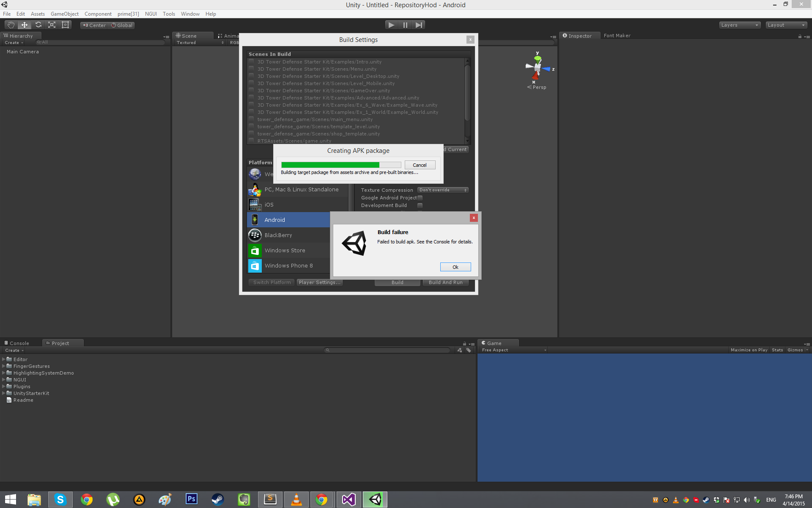Click the Project search field
Viewport: 812px width, 508px height.
[387, 350]
